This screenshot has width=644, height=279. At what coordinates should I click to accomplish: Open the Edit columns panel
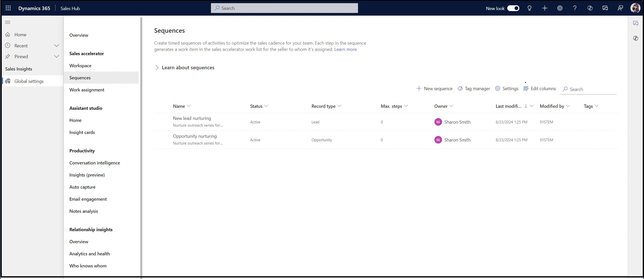point(539,89)
